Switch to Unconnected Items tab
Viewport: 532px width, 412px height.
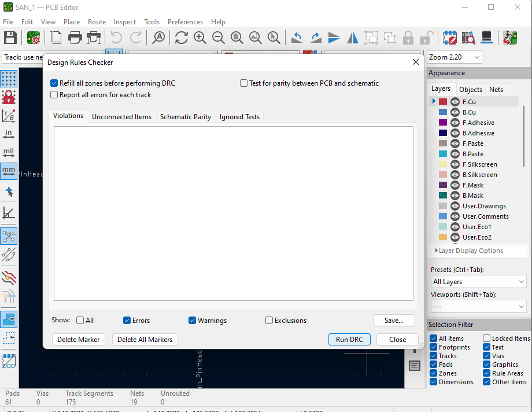coord(122,117)
